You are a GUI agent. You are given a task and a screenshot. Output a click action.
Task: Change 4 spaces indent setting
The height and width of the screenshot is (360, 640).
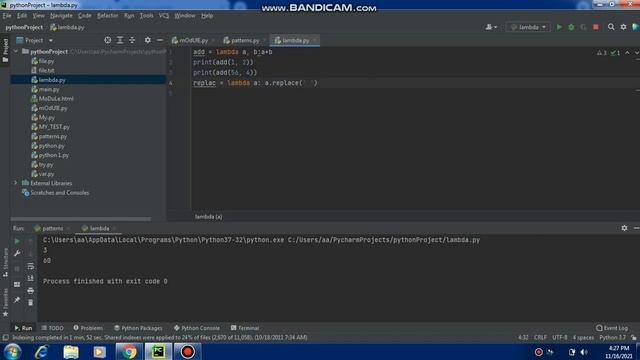[583, 338]
